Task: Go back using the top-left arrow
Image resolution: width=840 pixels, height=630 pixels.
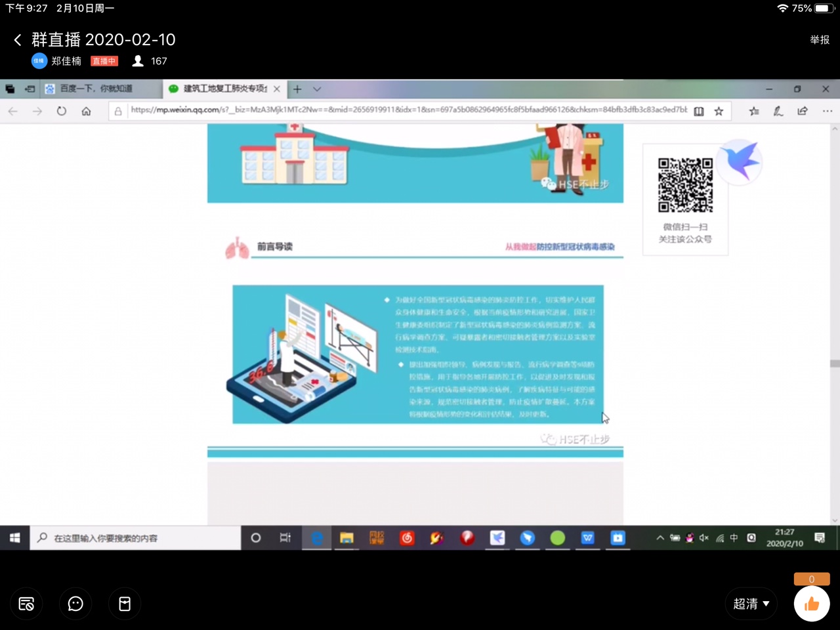Action: click(x=18, y=40)
